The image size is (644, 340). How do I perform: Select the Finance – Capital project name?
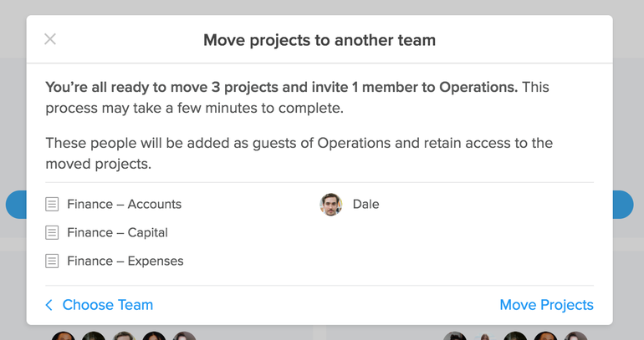[x=117, y=232]
